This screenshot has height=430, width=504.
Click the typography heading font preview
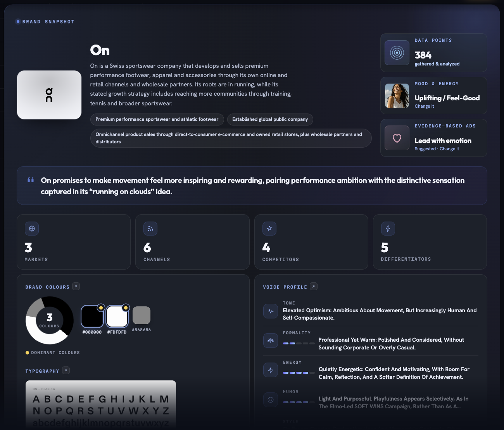101,404
